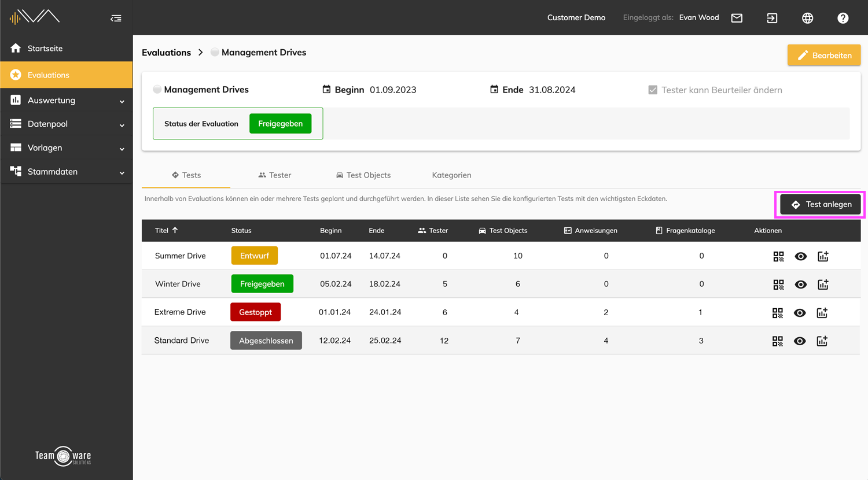
Task: Select the Standard Drive title cell
Action: pyautogui.click(x=182, y=341)
